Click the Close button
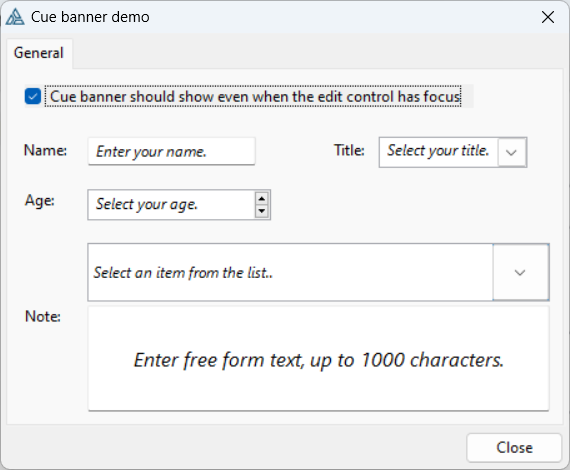570x470 pixels. pyautogui.click(x=514, y=447)
